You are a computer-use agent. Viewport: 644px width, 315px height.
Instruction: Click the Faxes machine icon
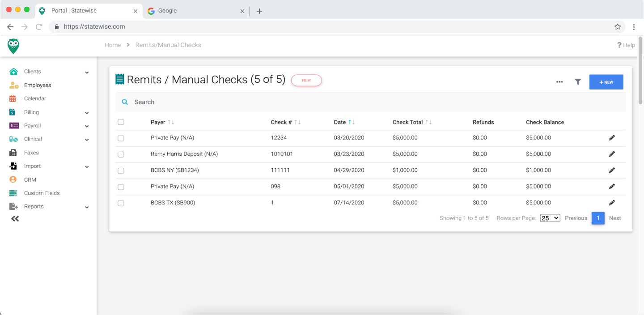pos(13,153)
